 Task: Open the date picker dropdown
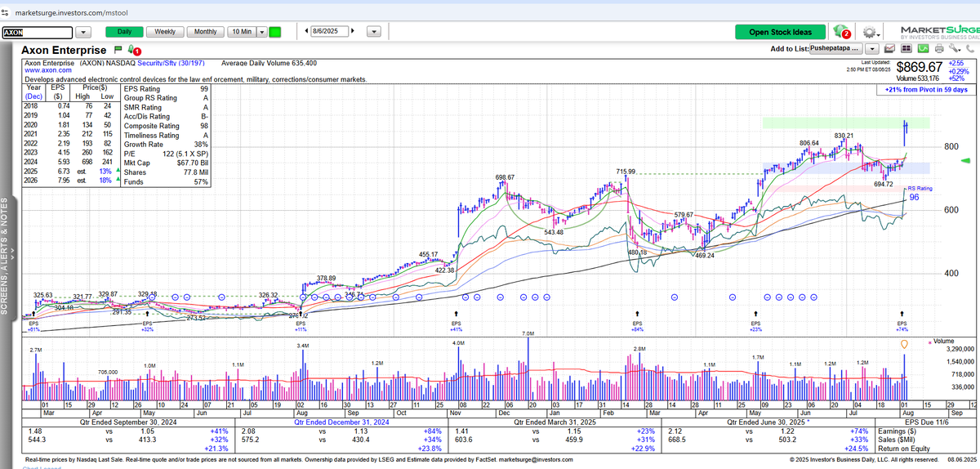[x=373, y=33]
